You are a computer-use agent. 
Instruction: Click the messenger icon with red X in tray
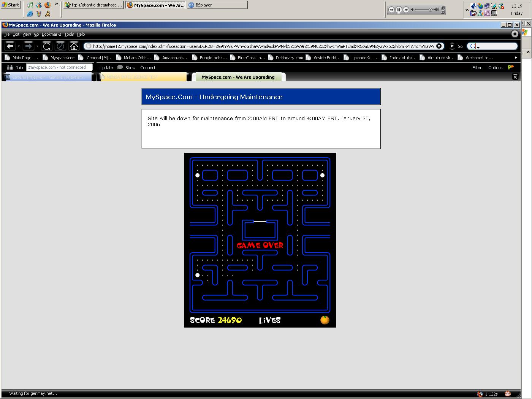point(501,6)
